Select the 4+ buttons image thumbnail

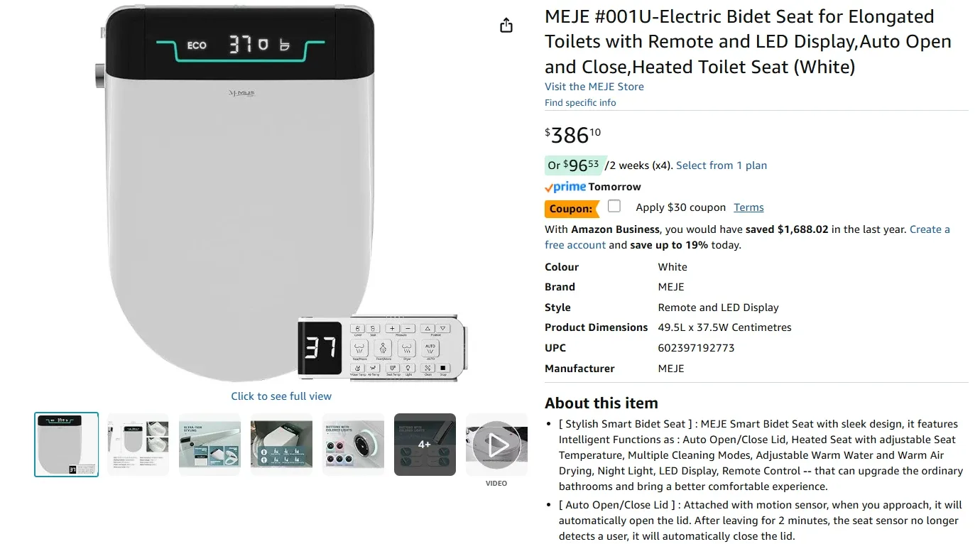pyautogui.click(x=425, y=443)
